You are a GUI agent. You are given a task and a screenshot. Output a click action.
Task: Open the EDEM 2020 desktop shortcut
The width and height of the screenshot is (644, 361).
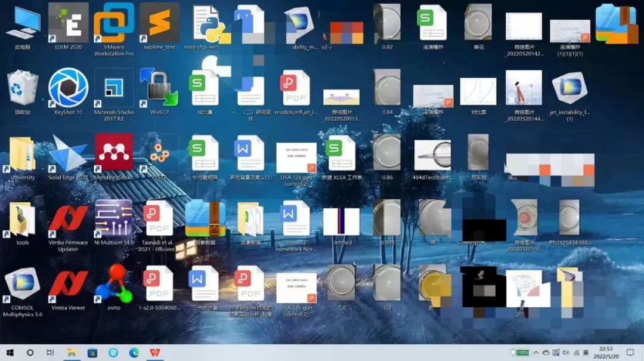coord(68,27)
